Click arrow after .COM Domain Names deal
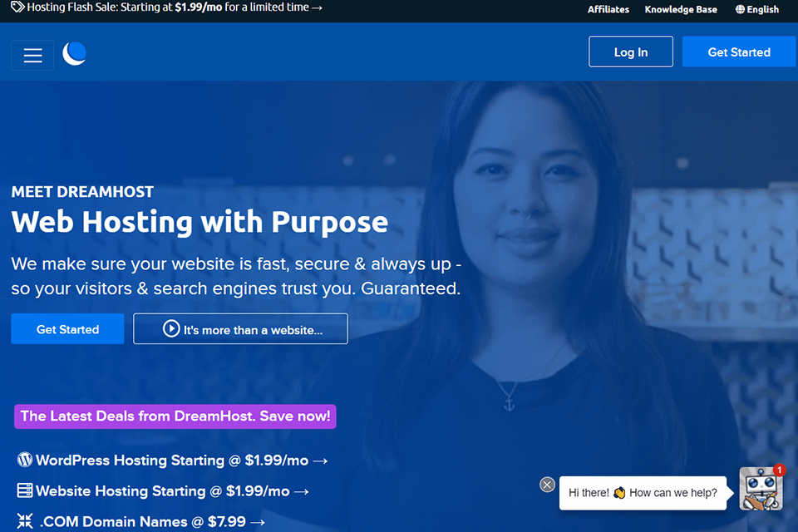798x532 pixels. [258, 522]
